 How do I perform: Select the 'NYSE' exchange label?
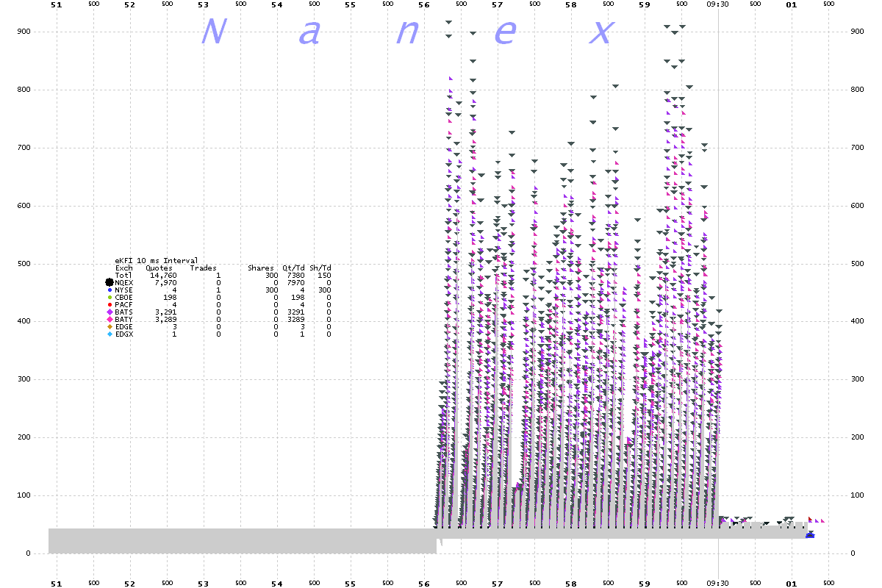(x=123, y=290)
